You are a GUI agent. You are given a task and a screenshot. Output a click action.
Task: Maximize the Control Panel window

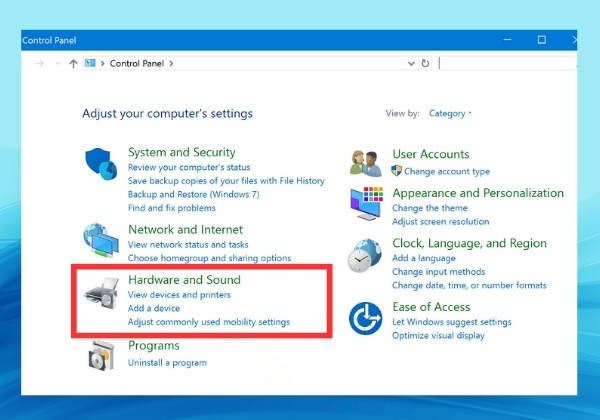pyautogui.click(x=541, y=40)
